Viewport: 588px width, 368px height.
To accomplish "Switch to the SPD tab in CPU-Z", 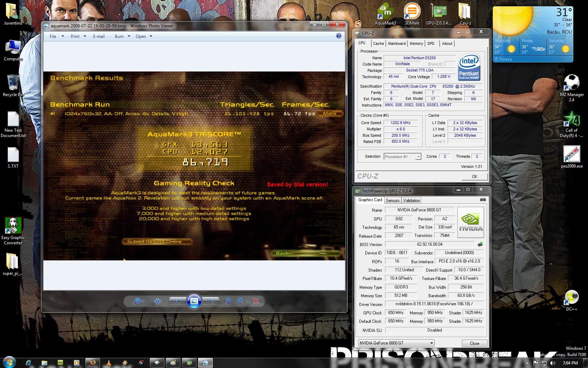I will click(x=431, y=43).
